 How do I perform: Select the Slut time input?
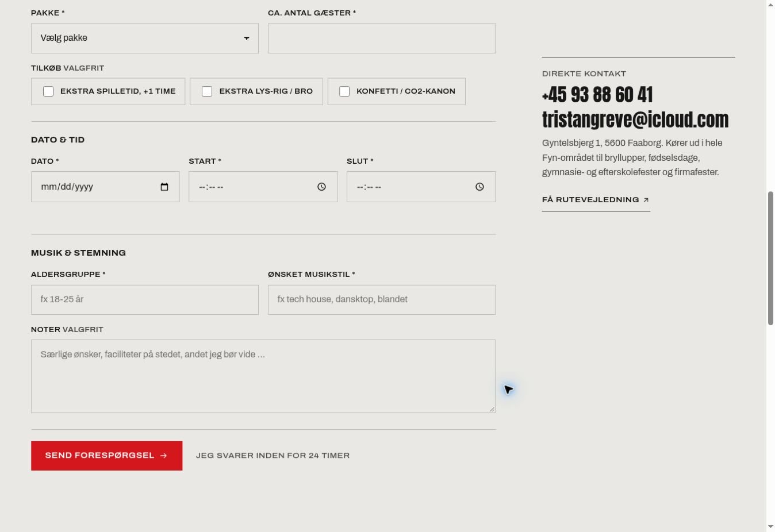(421, 187)
